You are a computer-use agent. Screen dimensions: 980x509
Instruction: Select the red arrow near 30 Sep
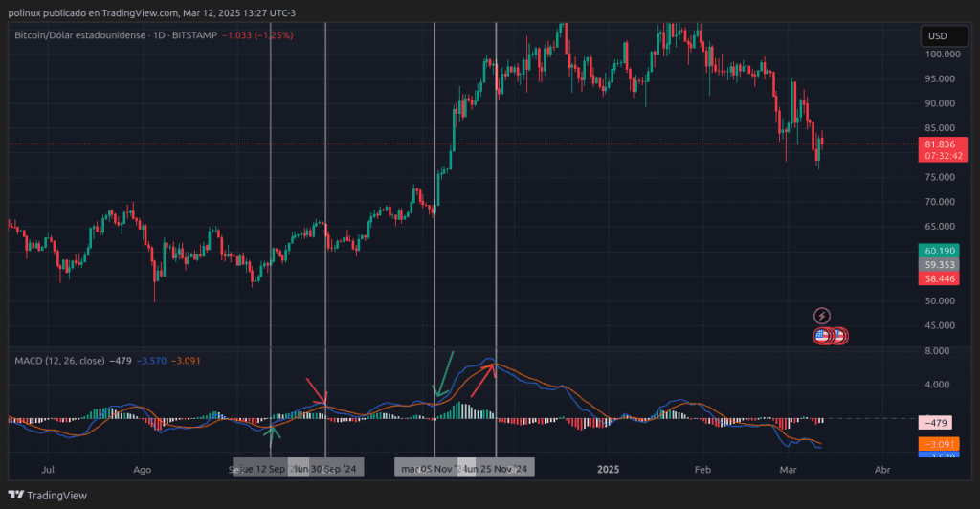point(317,389)
